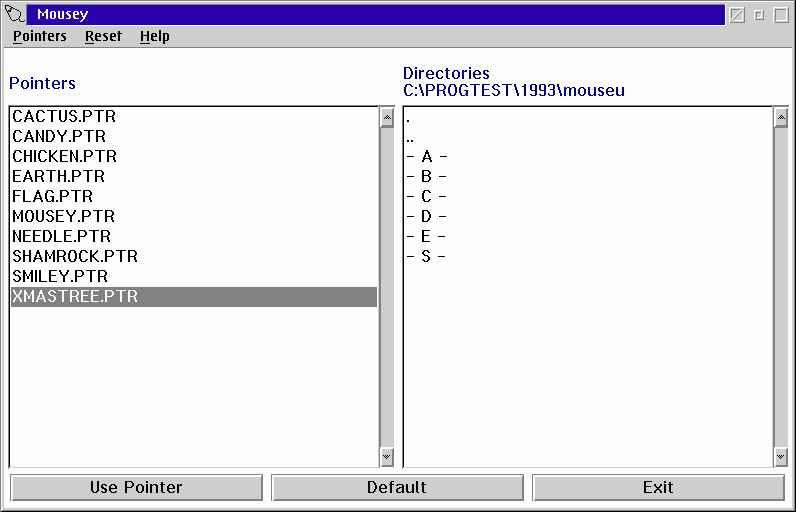Click the window hide button with diagonal line

click(737, 15)
